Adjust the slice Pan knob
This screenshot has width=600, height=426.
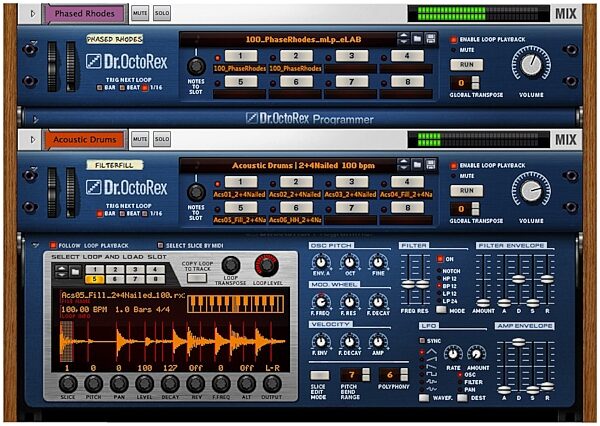click(x=119, y=383)
